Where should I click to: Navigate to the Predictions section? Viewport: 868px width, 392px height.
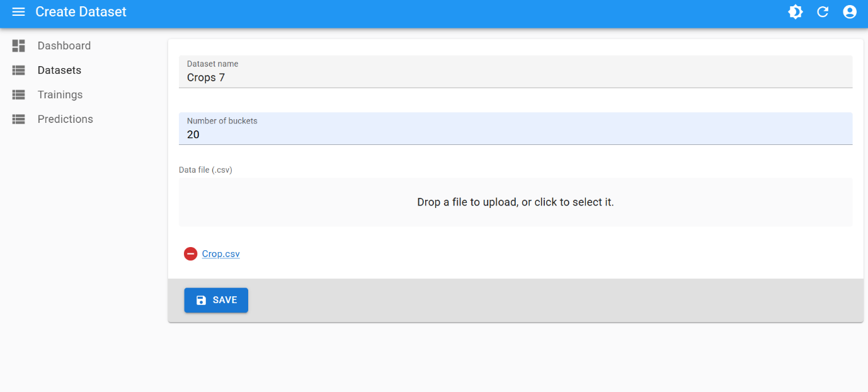[65, 119]
